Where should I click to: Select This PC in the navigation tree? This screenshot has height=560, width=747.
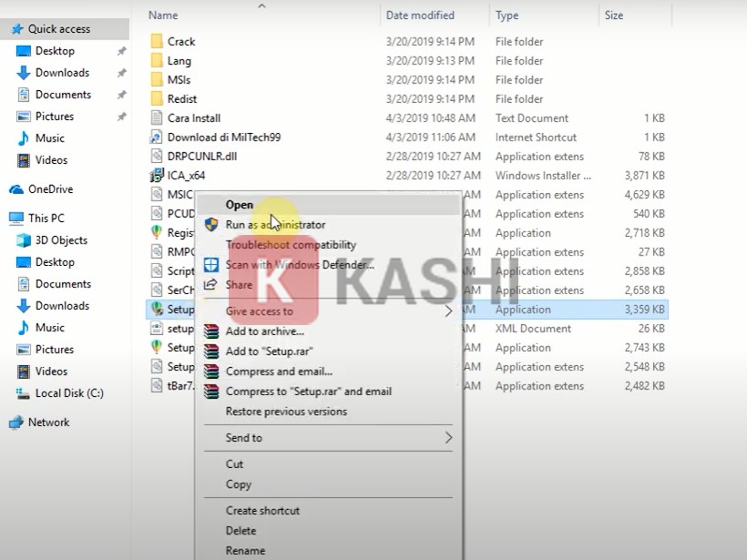pyautogui.click(x=46, y=219)
